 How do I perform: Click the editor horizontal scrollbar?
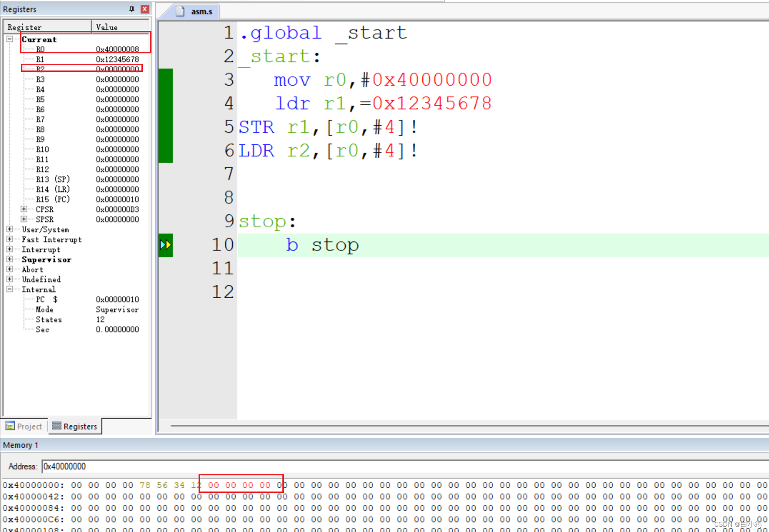[x=469, y=426]
